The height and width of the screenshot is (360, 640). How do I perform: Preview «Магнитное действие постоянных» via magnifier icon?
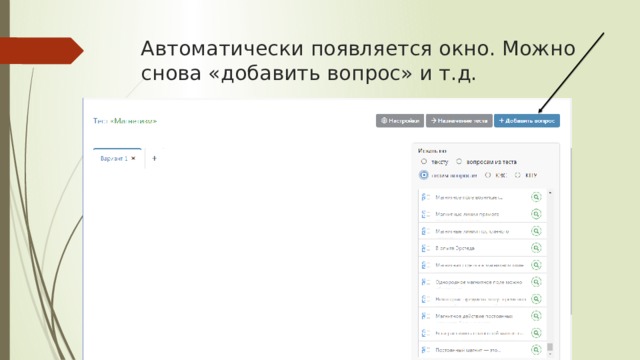click(536, 316)
